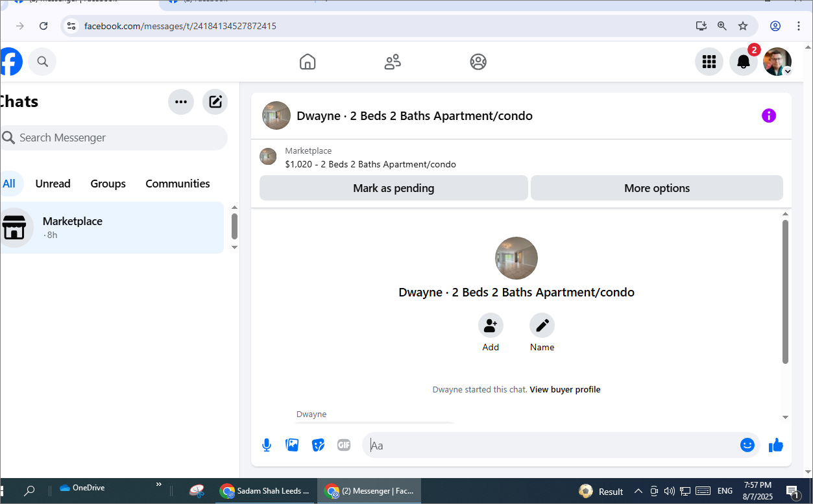Bookmark this page with star icon
The width and height of the screenshot is (813, 504).
[743, 26]
